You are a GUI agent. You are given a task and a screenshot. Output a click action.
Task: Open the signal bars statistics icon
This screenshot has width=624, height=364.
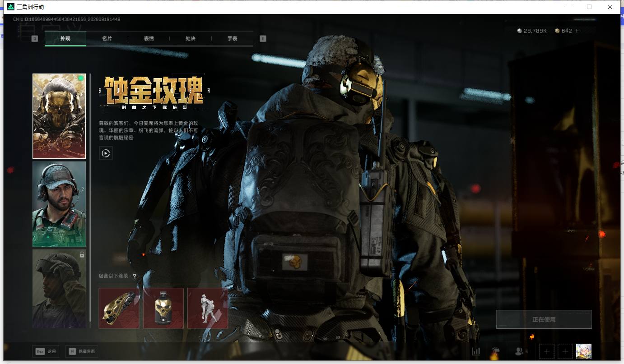tap(476, 351)
